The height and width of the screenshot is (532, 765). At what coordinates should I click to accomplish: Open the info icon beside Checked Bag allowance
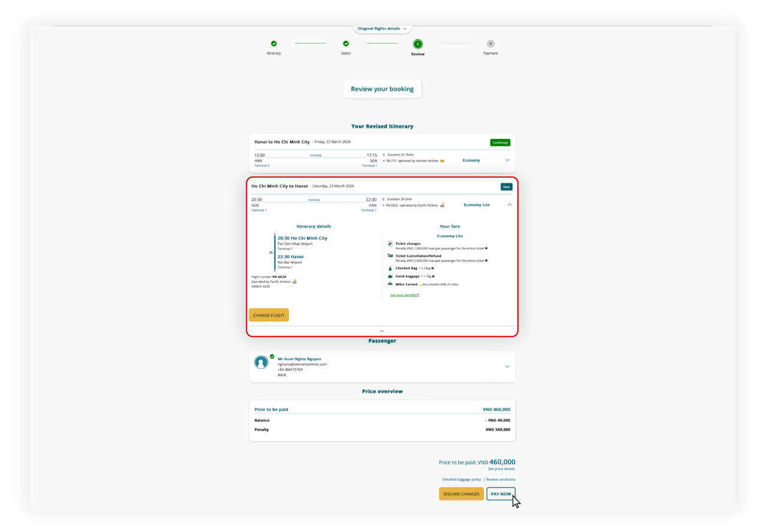[433, 268]
